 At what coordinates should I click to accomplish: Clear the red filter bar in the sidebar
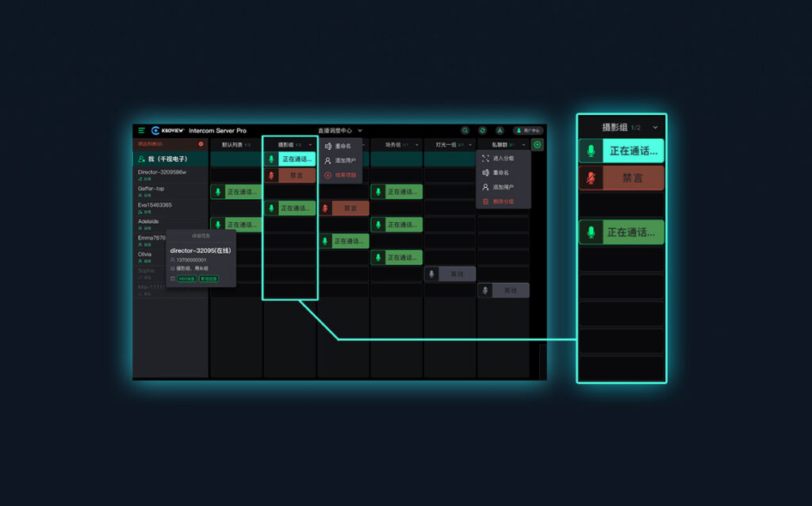[x=201, y=144]
